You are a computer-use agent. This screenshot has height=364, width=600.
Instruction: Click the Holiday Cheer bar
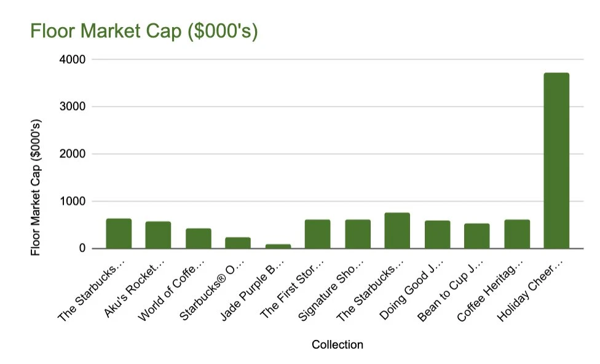tap(556, 160)
